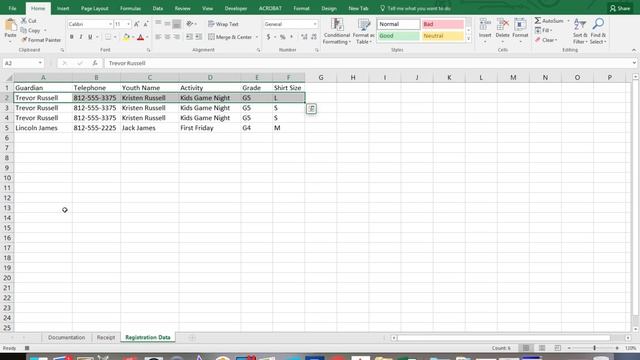Expand the Merge & Center dropdown arrow
Screen dimensions: 640x360
click(257, 37)
